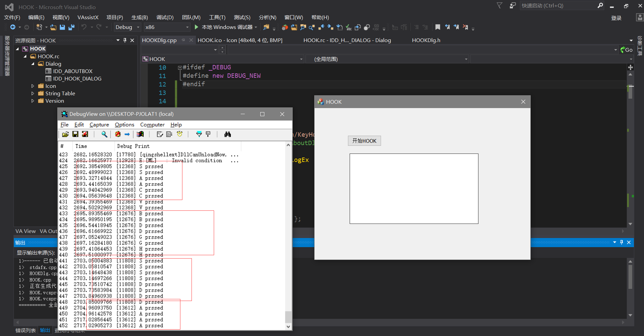The height and width of the screenshot is (336, 644).
Task: Click the Save icon in DebugView toolbar
Action: [x=75, y=134]
